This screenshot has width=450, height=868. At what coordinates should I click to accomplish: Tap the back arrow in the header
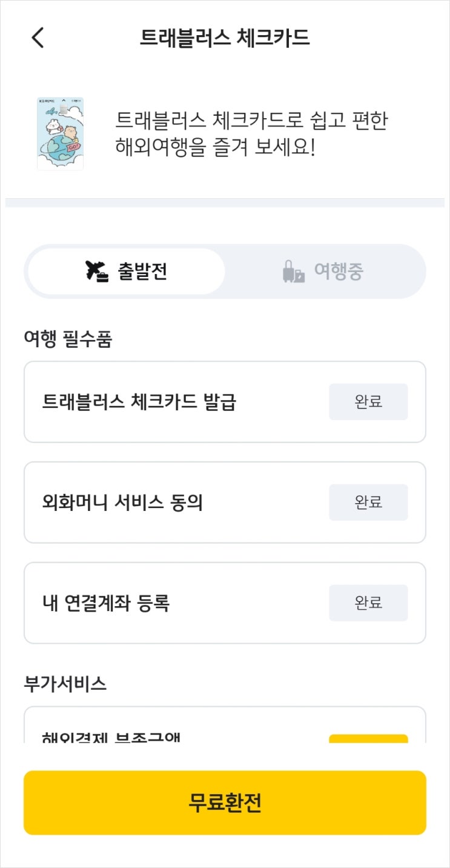(x=38, y=38)
